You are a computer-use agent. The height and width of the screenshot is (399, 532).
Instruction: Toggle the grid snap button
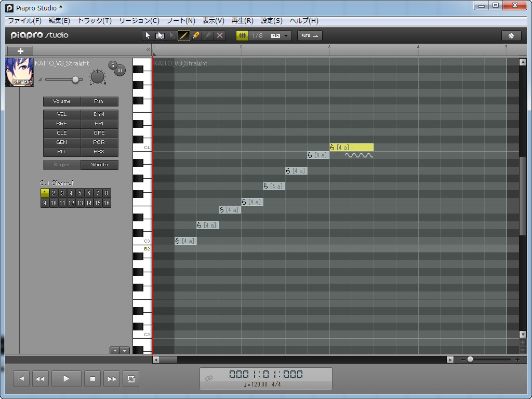click(x=242, y=36)
